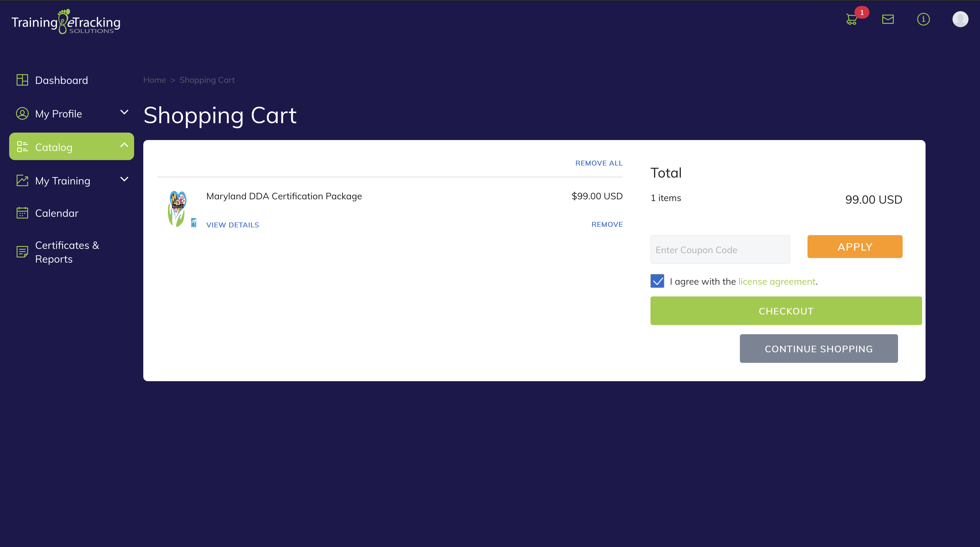This screenshot has height=547, width=980.
Task: Open the messages envelope icon
Action: [x=887, y=19]
